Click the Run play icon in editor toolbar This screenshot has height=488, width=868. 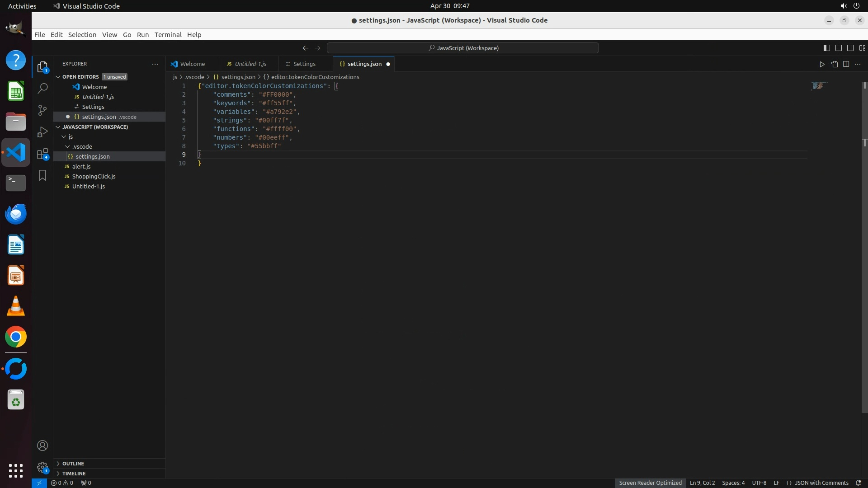822,64
